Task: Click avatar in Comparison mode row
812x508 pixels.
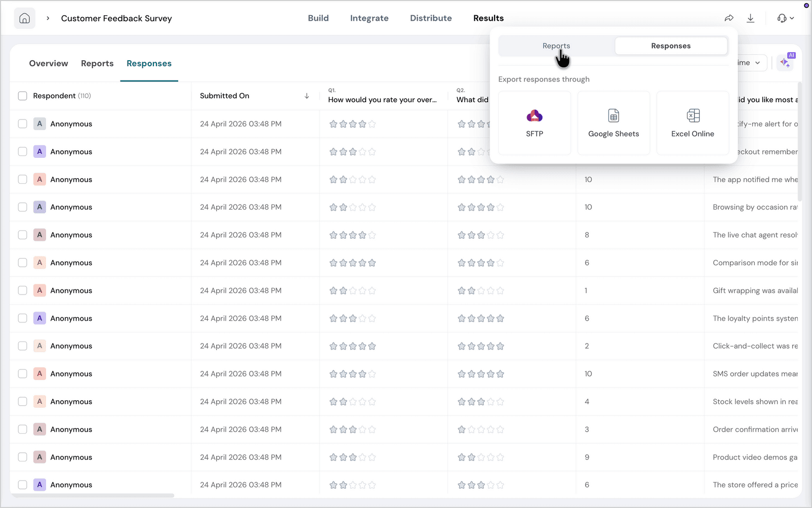Action: click(x=39, y=263)
